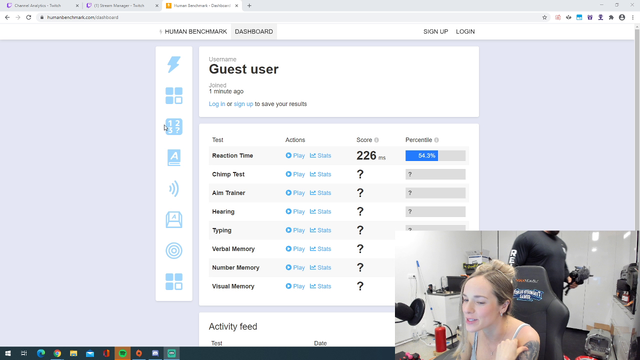Click the 'sign up' link under Guest user
Screen dimensions: 640x360
[243, 104]
